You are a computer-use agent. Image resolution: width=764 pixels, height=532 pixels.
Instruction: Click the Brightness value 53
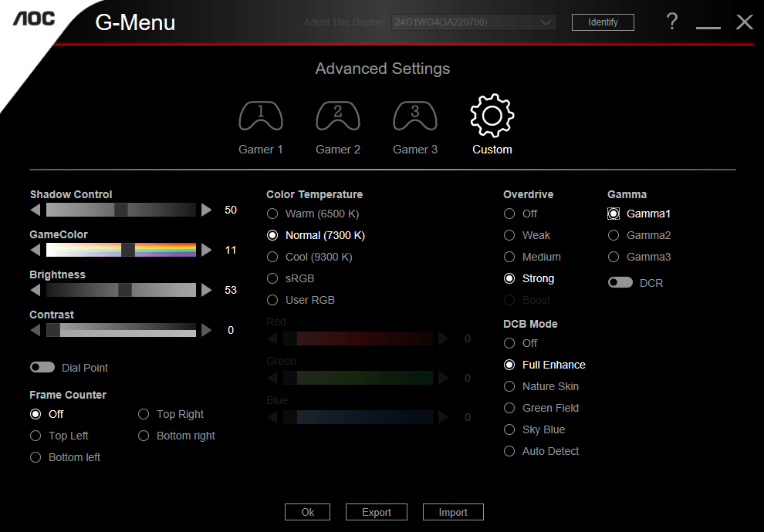tap(231, 290)
